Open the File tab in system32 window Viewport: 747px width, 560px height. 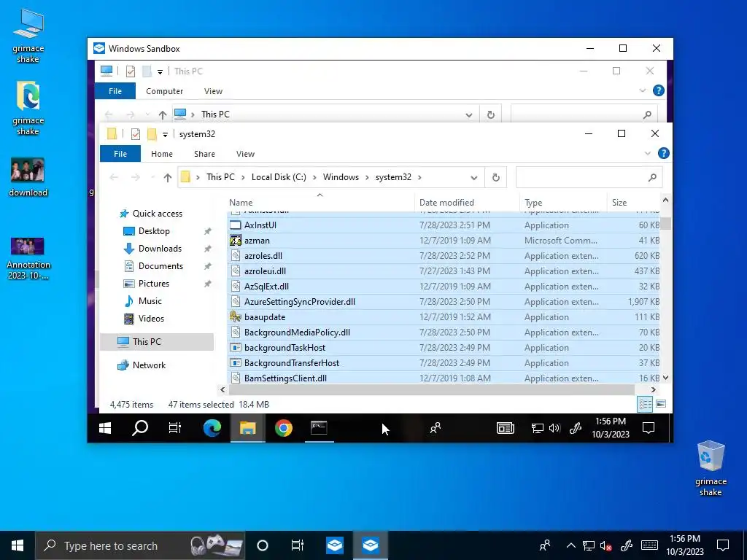[x=120, y=154]
